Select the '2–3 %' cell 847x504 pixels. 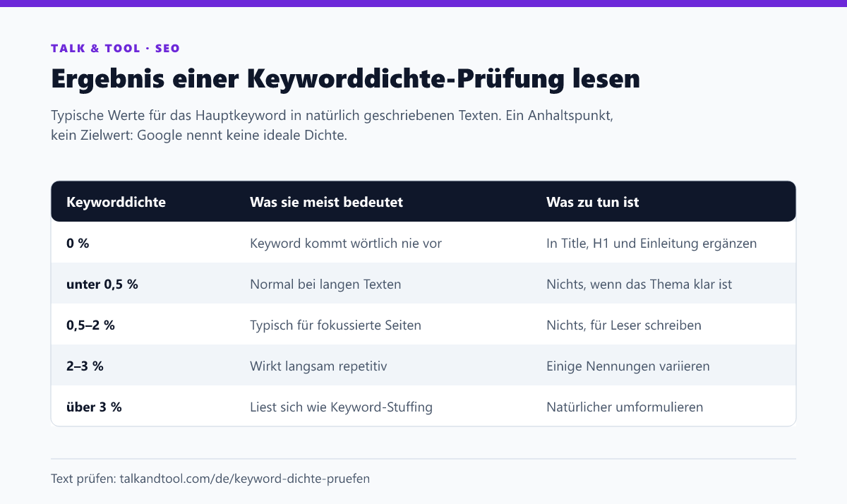[85, 366]
